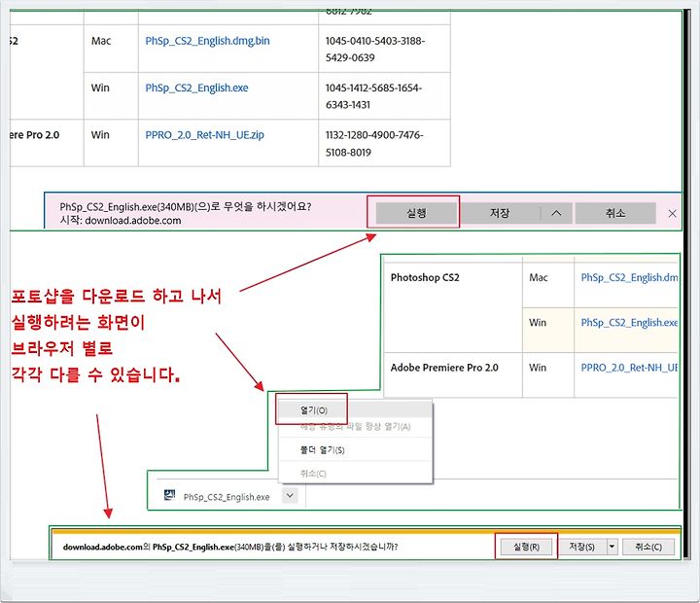Viewport: 700px width, 603px height.
Task: Download PhSp_CS2_English.exe from the top table
Action: 196,88
